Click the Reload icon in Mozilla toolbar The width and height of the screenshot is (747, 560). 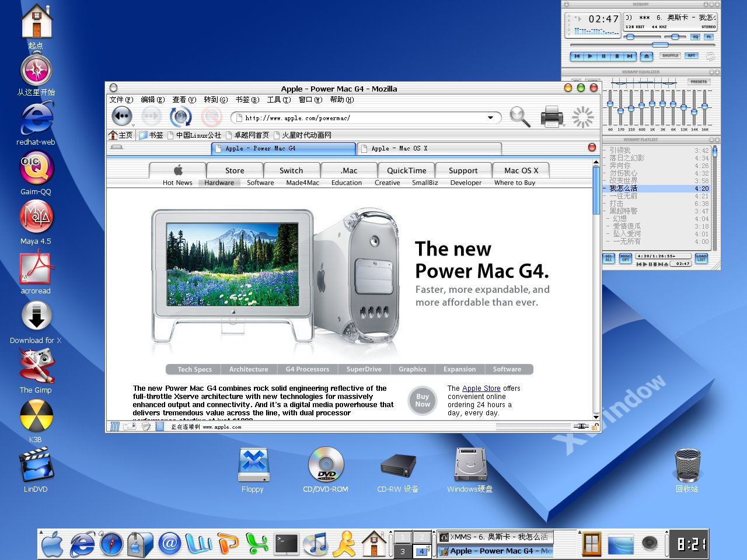[x=181, y=117]
